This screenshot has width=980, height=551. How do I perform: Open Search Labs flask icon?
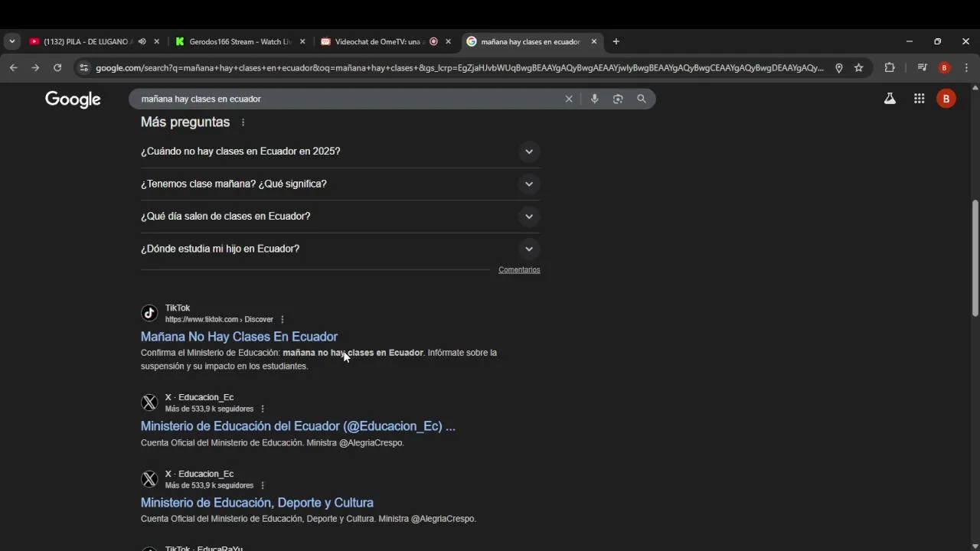click(x=890, y=99)
